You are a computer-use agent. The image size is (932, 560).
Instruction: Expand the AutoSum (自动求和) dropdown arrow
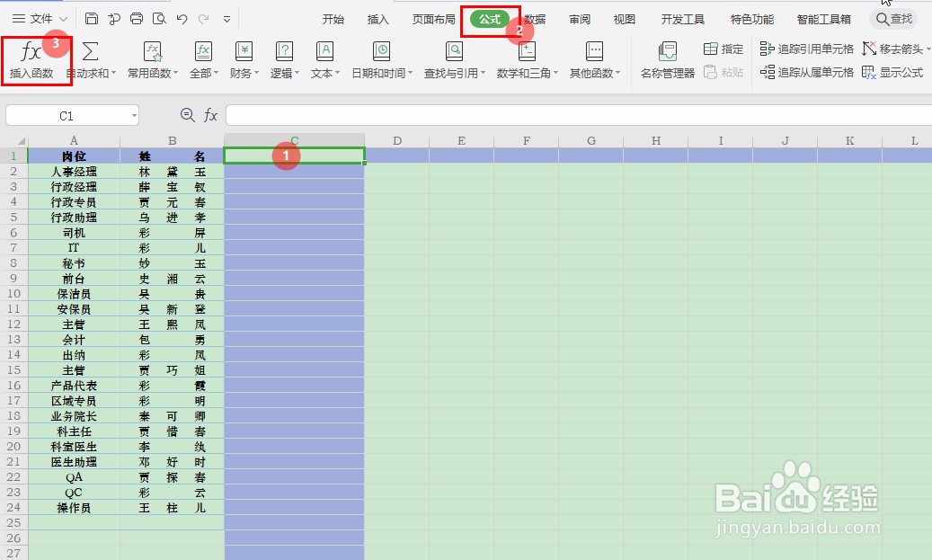113,73
